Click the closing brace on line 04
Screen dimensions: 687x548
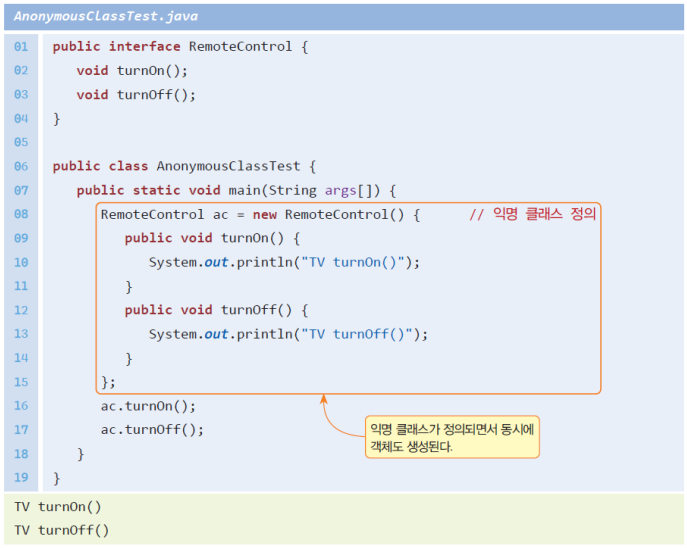(57, 119)
